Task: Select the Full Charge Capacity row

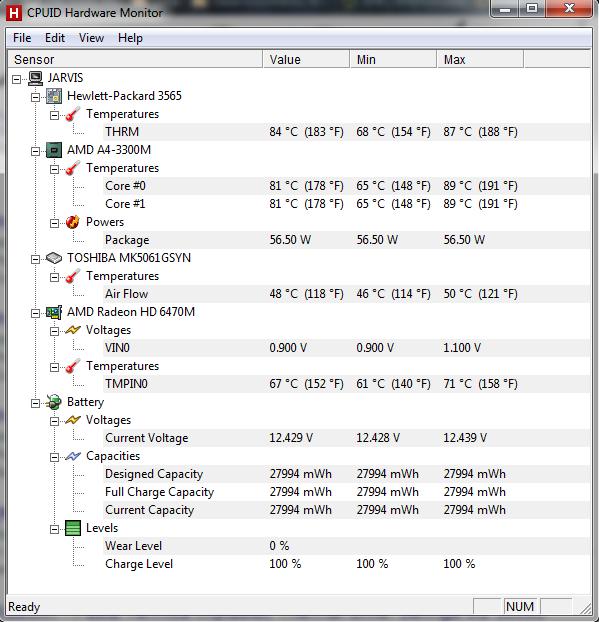Action: pos(346,492)
